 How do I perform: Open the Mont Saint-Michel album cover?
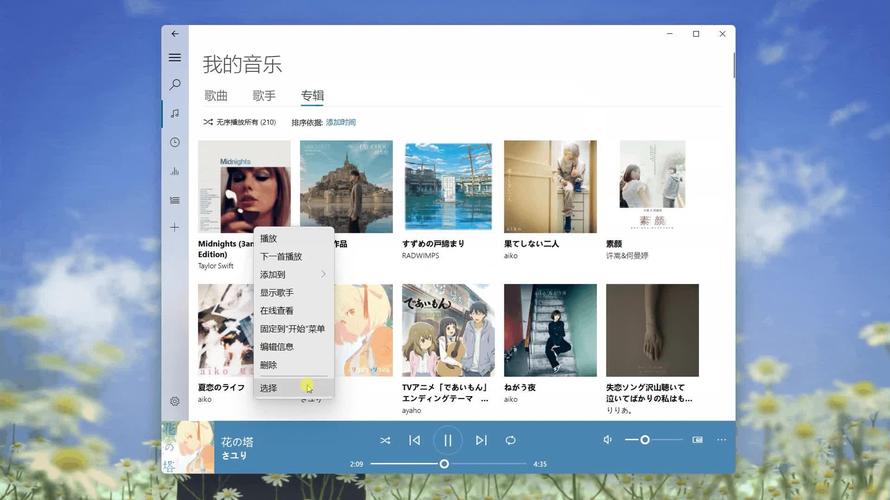pyautogui.click(x=346, y=186)
